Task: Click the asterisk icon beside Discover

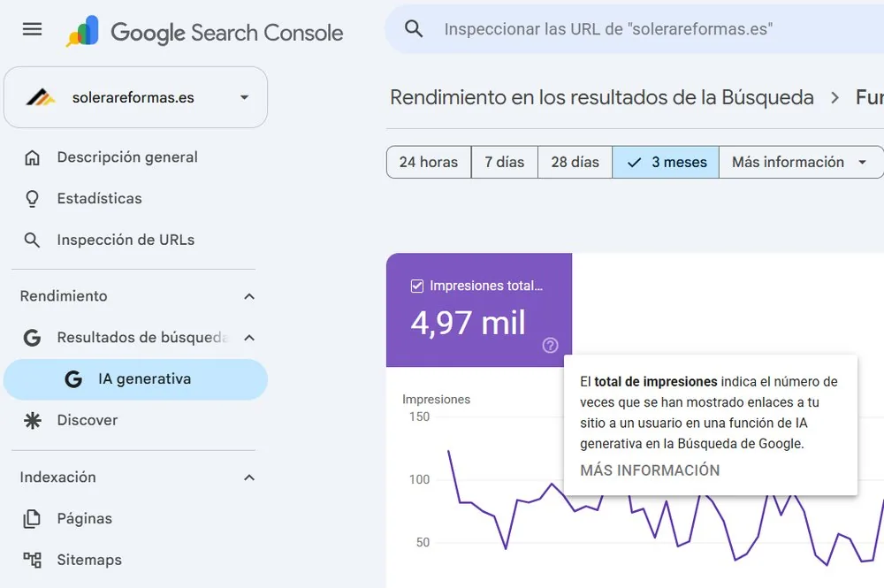Action: [x=33, y=421]
